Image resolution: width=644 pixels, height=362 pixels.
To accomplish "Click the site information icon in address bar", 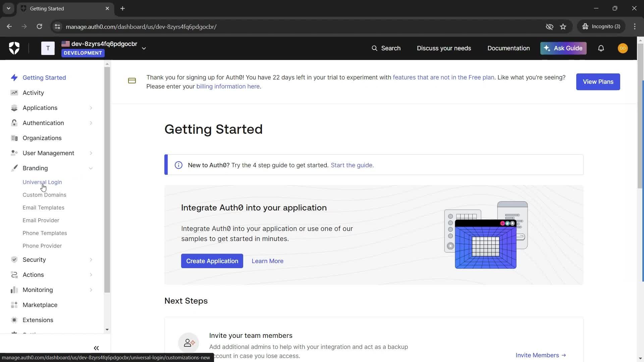I will [x=57, y=26].
